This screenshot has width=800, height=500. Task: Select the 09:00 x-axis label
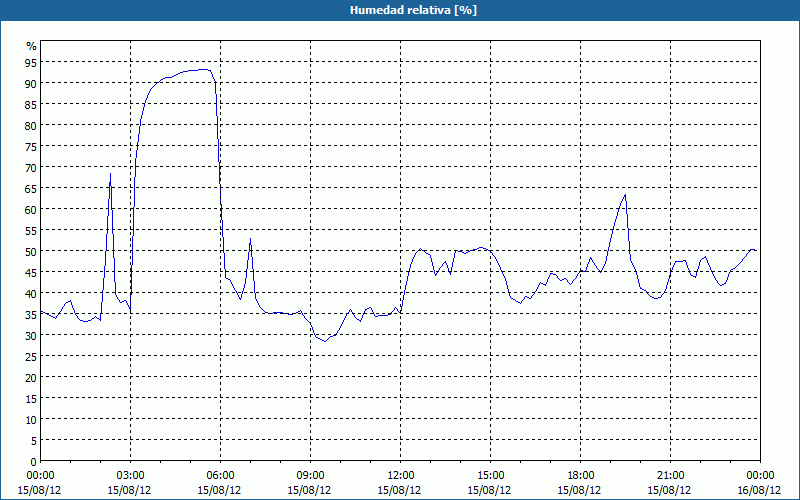[x=310, y=476]
